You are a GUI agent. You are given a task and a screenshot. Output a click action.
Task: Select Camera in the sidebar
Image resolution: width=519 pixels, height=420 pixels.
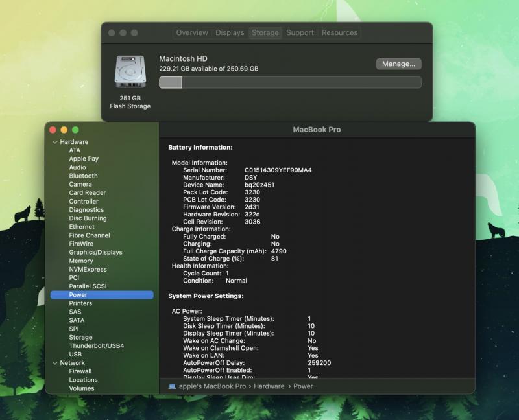point(80,184)
